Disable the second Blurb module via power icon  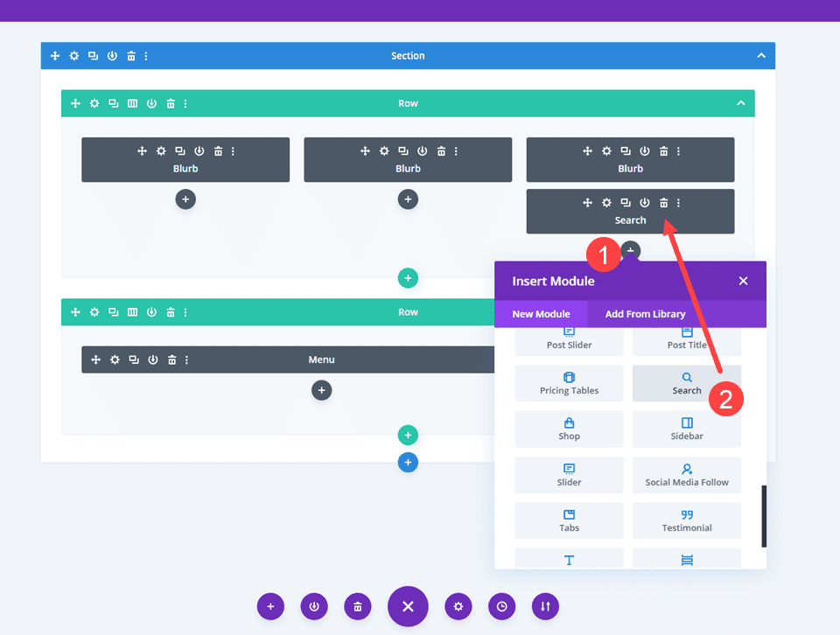coord(423,150)
